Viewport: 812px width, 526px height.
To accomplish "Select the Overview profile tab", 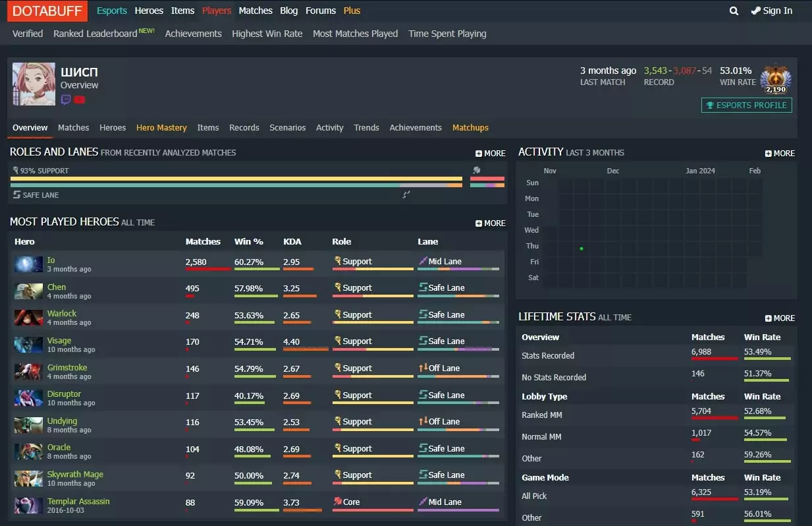I will tap(30, 128).
